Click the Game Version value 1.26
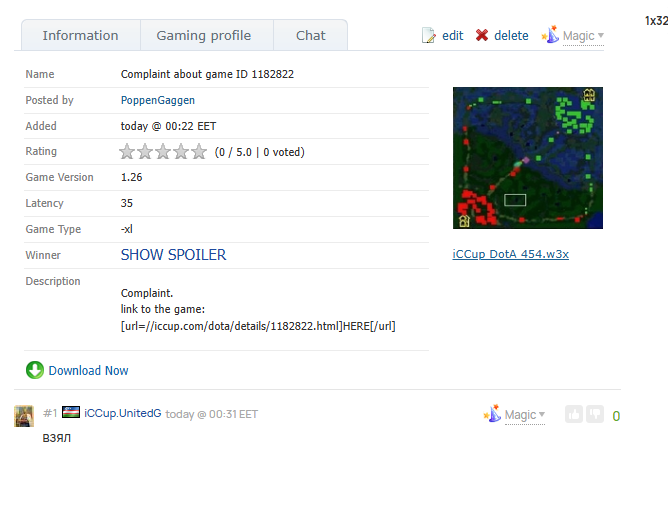Viewport: 668px width, 522px height. tap(131, 177)
